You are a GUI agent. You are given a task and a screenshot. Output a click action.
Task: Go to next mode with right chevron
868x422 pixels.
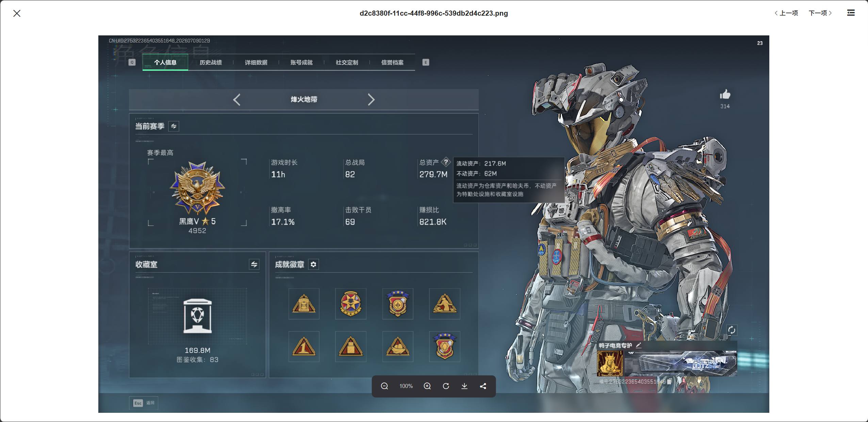click(371, 100)
